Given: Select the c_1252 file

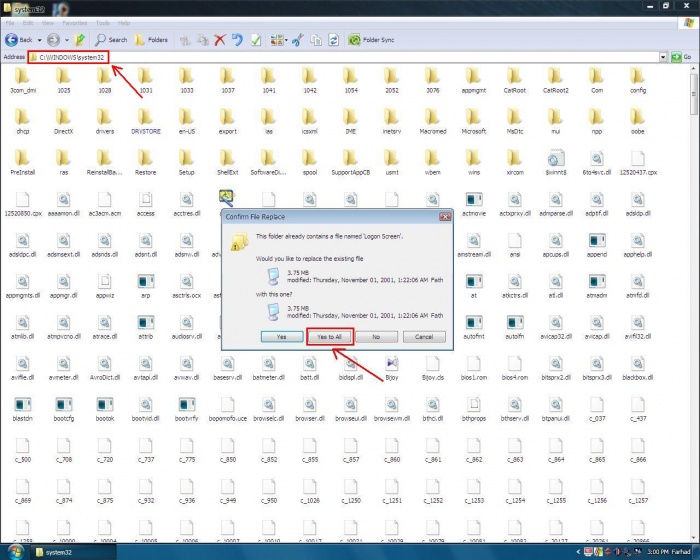Looking at the screenshot, I should (x=433, y=490).
